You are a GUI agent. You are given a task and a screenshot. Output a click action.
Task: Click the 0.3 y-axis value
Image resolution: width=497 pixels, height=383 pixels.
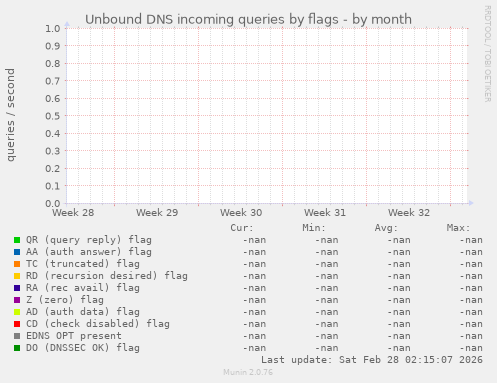tap(53, 151)
